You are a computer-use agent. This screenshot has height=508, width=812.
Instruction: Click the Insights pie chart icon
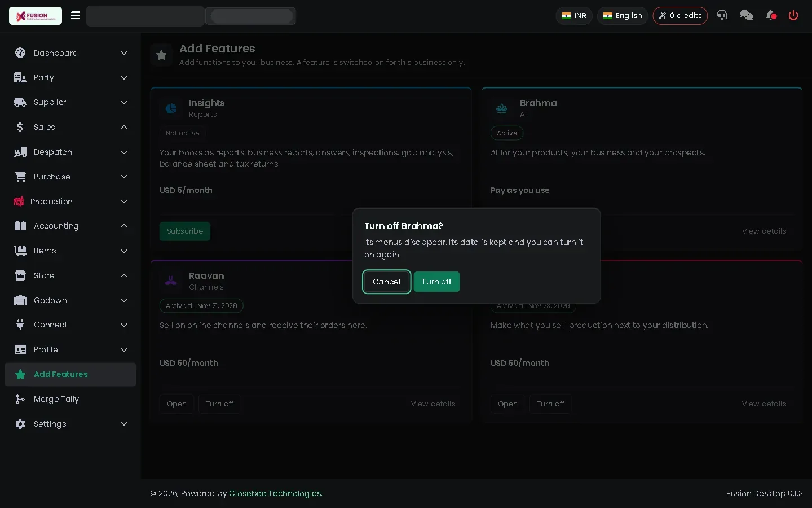pos(171,108)
